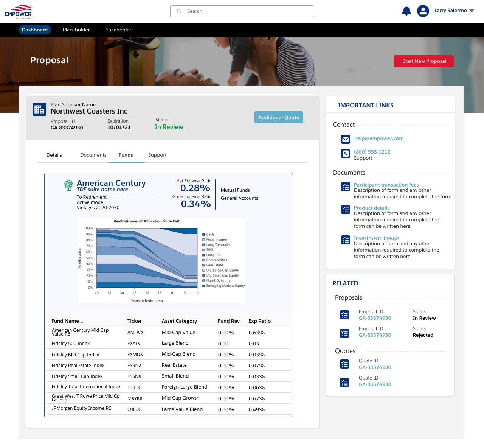
Task: Click the second Quote ID list icon
Action: 344,383
